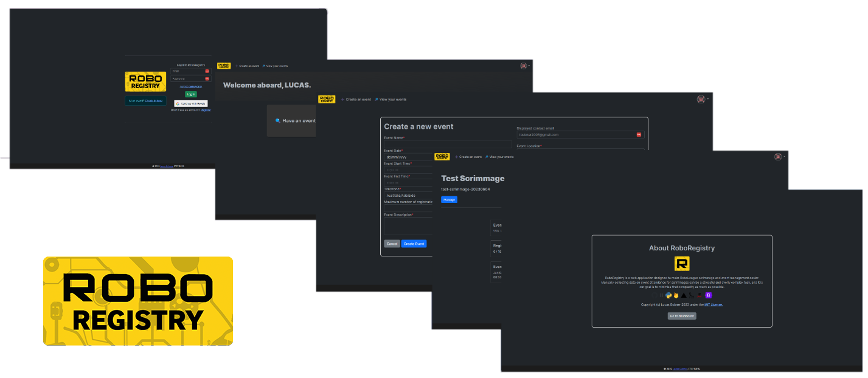Image resolution: width=868 pixels, height=378 pixels.
Task: Click navbar logo on Create a new event screen
Action: click(x=327, y=99)
